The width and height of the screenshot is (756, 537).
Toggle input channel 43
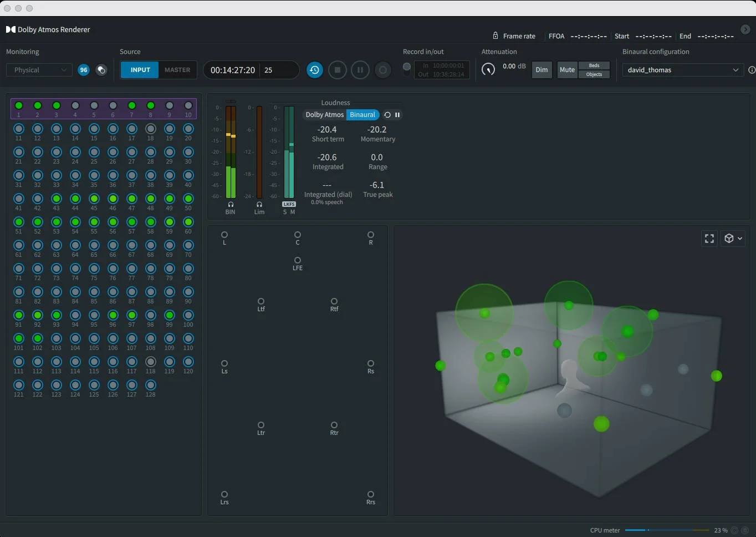(x=57, y=199)
